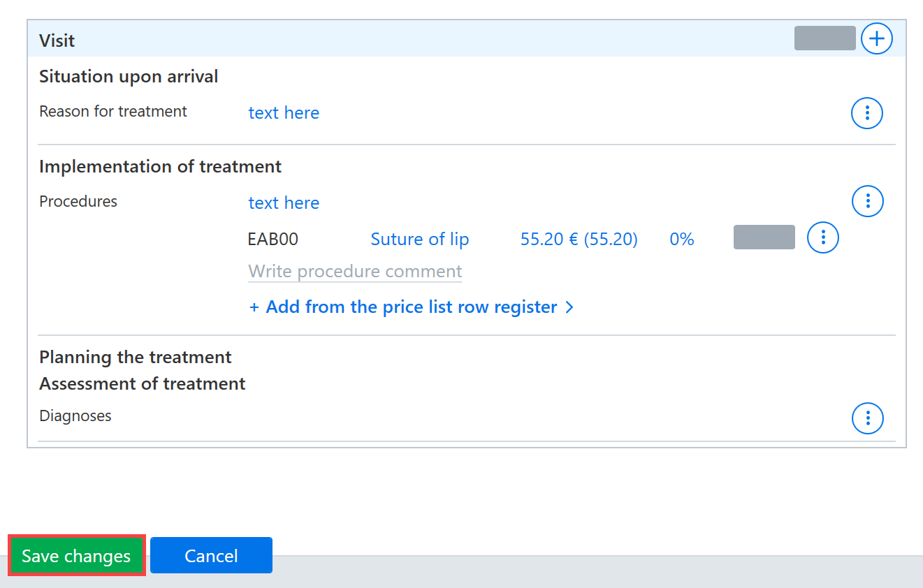Click the 0% discount value
The height and width of the screenshot is (588, 923).
coord(682,240)
